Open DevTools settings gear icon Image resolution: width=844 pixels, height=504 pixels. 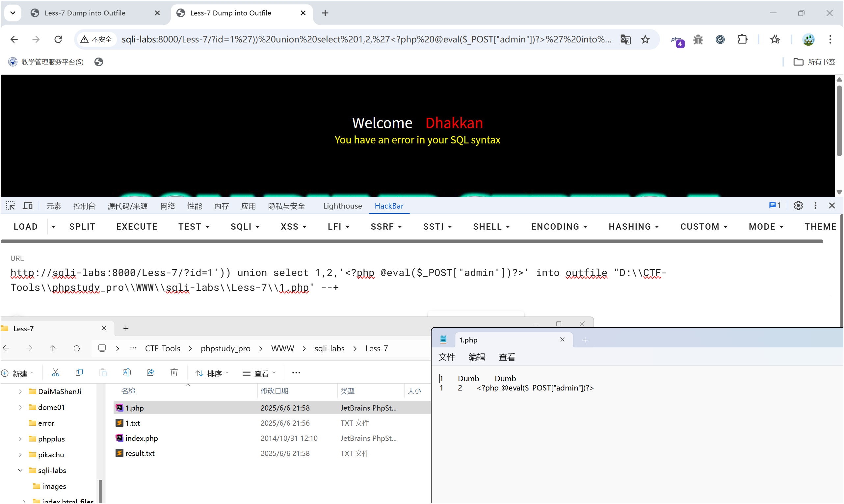pos(798,206)
